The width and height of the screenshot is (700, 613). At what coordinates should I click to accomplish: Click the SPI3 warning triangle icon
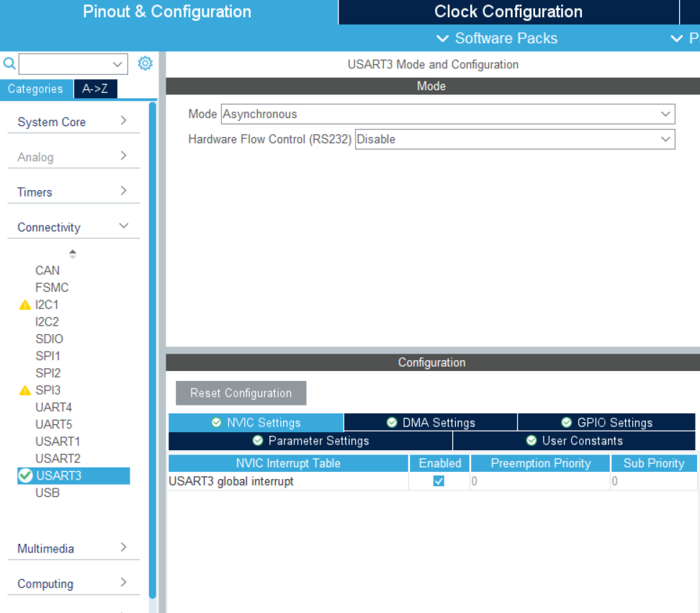point(25,390)
